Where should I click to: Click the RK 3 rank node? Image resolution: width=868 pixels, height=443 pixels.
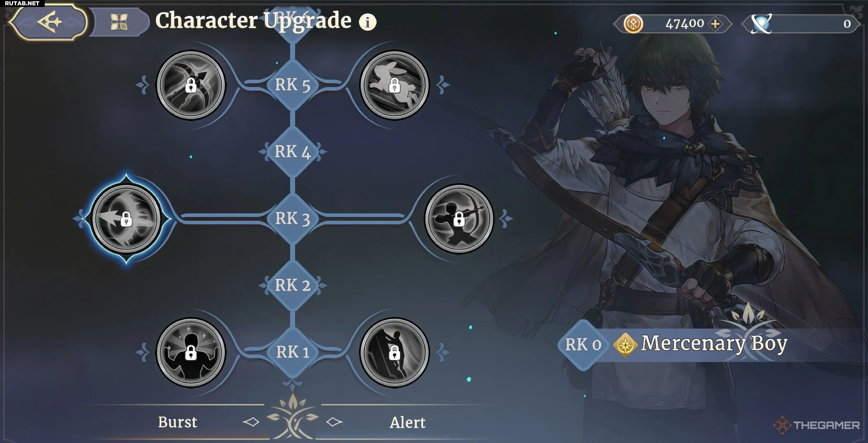(x=292, y=218)
